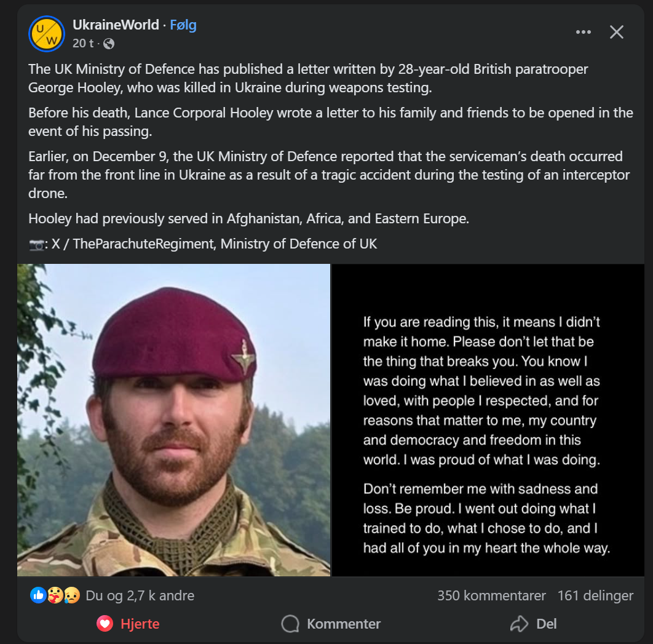Share the post with Del arrow
Viewport: 653px width, 644px height.
point(533,624)
